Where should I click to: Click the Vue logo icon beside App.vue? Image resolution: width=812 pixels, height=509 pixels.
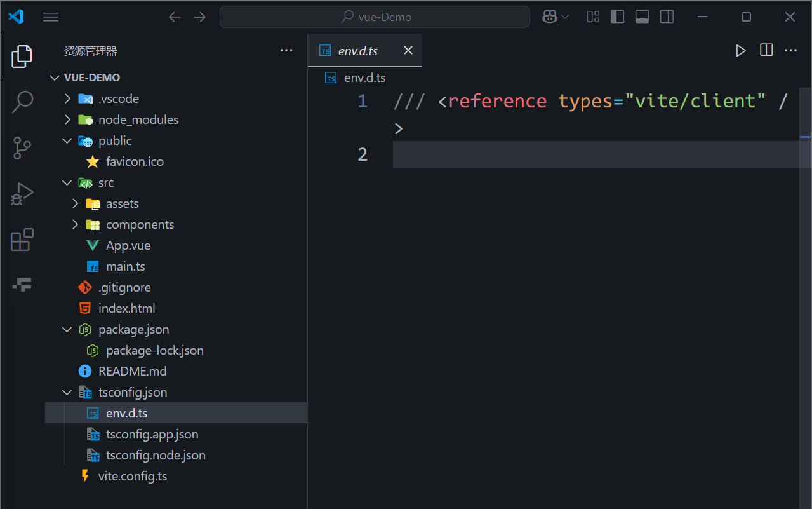click(x=93, y=246)
